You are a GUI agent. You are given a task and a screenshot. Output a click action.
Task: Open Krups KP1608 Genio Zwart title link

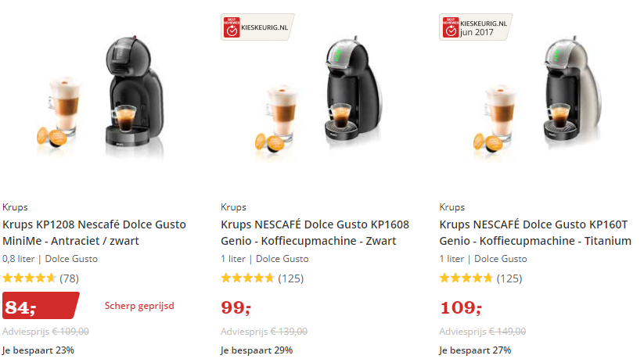(315, 232)
